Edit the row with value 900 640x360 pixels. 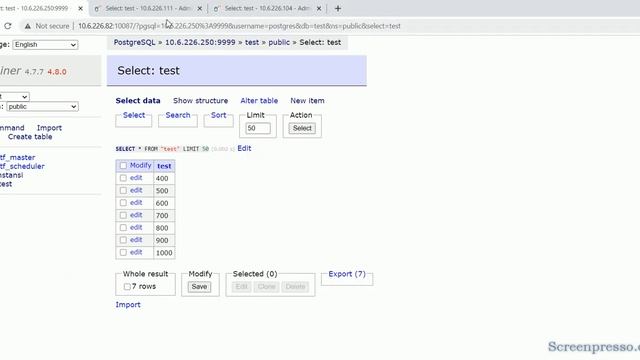point(136,240)
